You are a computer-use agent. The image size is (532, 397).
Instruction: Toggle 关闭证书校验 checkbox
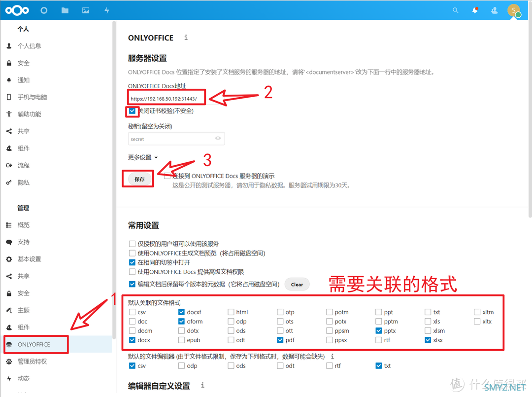coord(133,110)
